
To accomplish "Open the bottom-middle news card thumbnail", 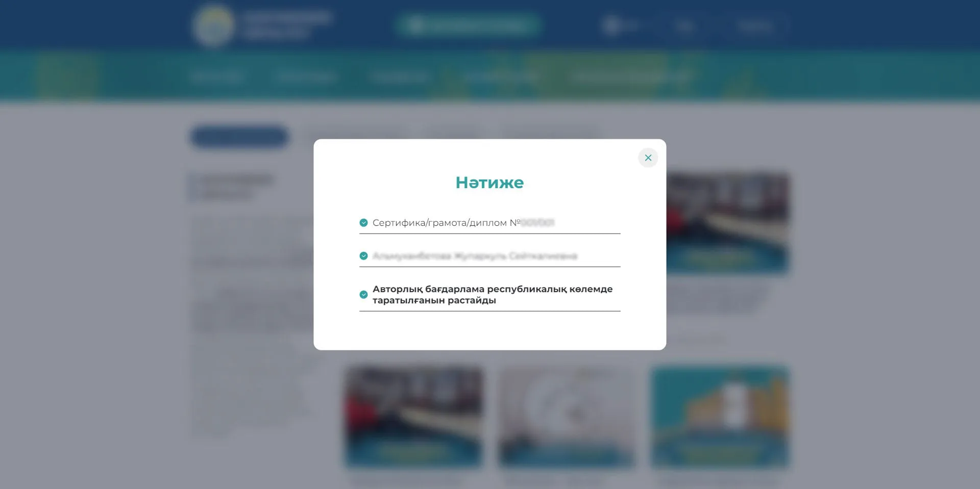I will tap(566, 417).
